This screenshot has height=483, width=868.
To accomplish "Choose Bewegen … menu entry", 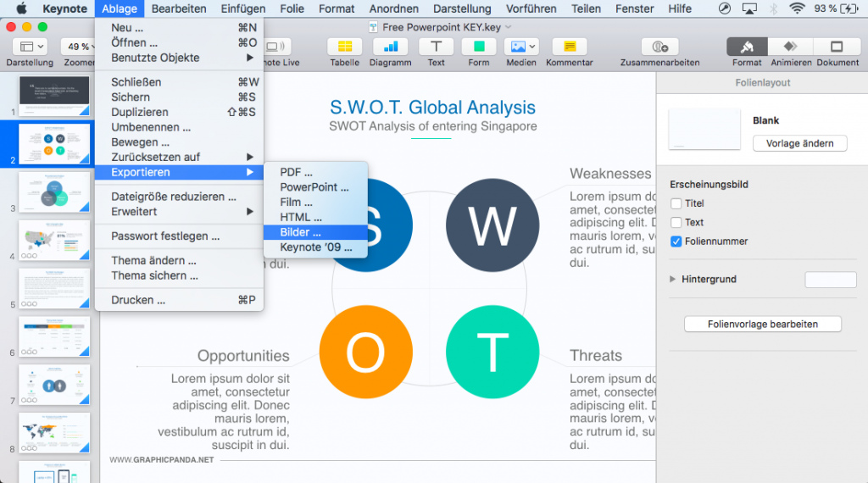I will [x=180, y=142].
